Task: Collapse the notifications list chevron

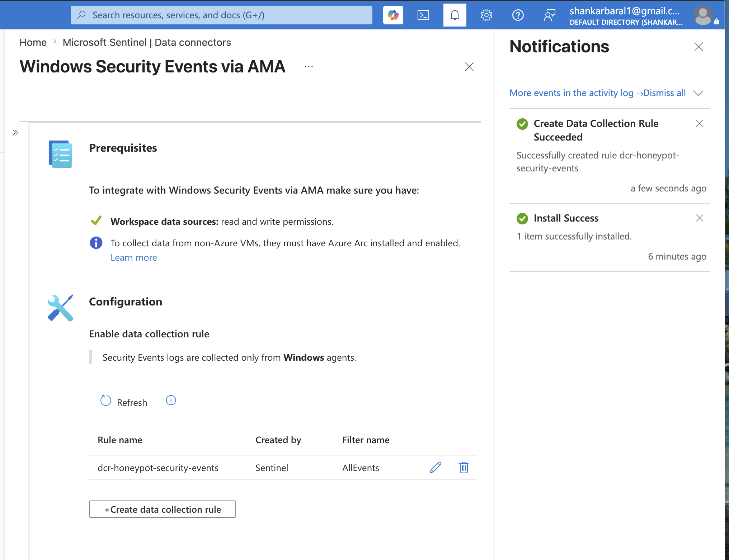Action: coord(698,93)
